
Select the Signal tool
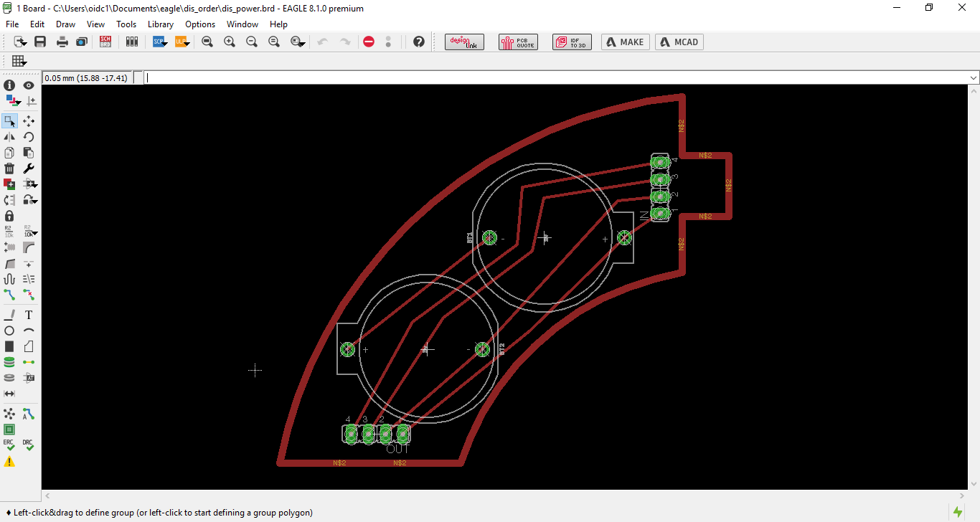point(29,362)
